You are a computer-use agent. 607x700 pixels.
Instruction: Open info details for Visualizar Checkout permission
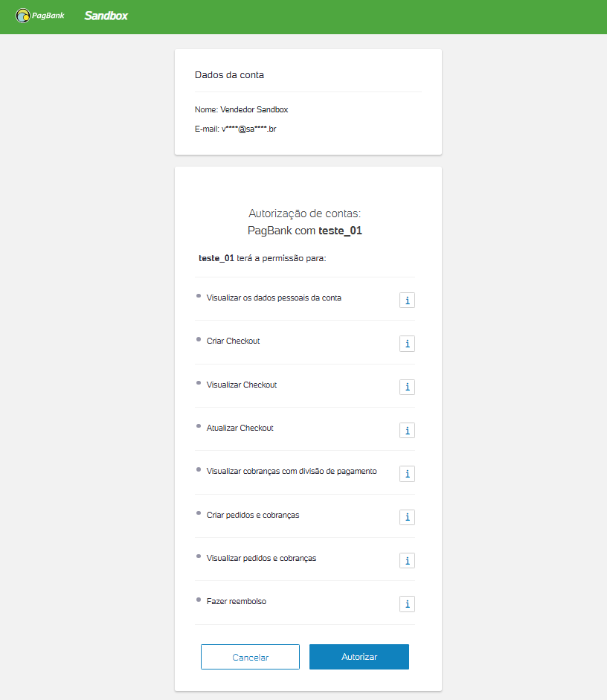pyautogui.click(x=407, y=387)
